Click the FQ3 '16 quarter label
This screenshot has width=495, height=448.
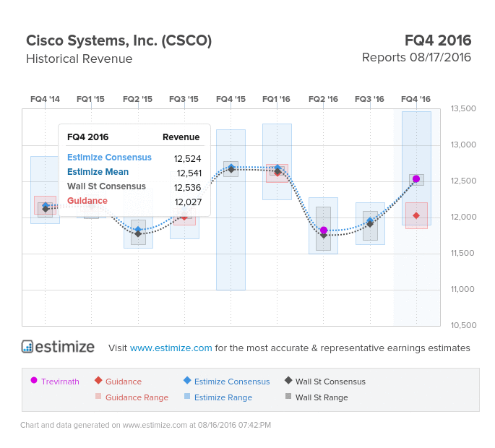[x=369, y=99]
